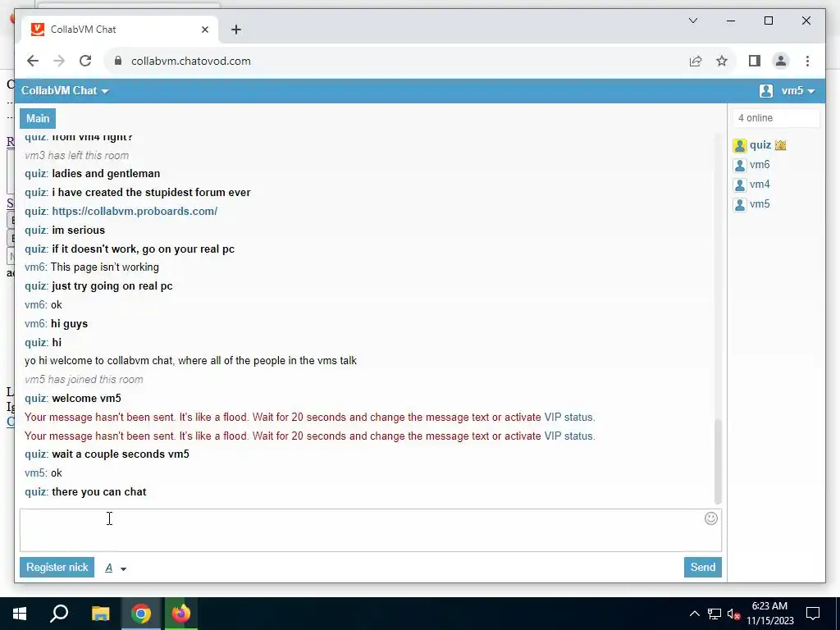Open the Chrome side panel icon

(x=755, y=61)
